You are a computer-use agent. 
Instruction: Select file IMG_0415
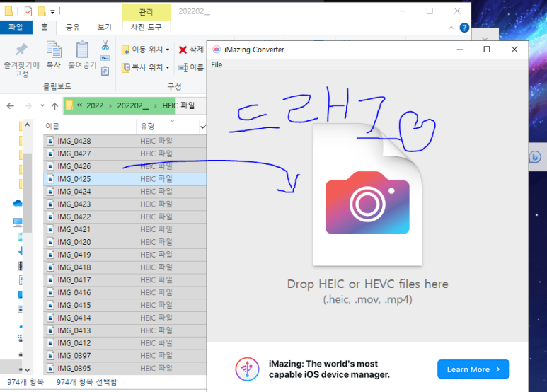click(125, 305)
